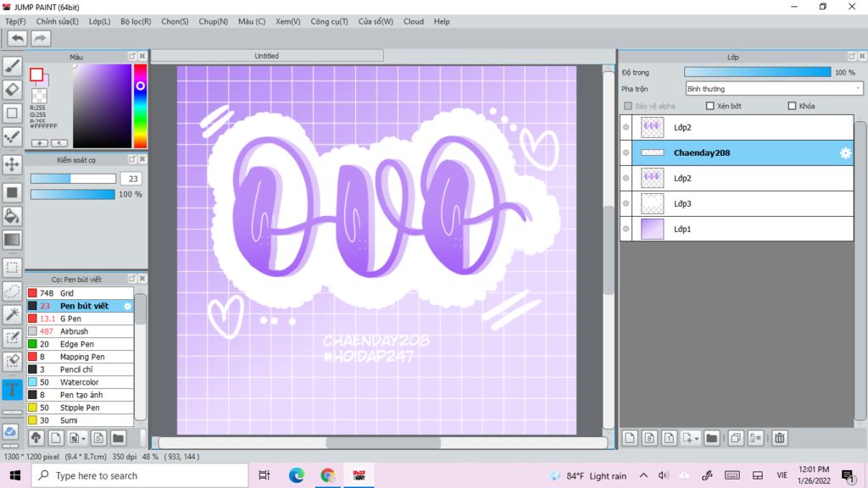Screen dimensions: 868x488
Task: Select the Select Pen tool
Action: pos(12,338)
